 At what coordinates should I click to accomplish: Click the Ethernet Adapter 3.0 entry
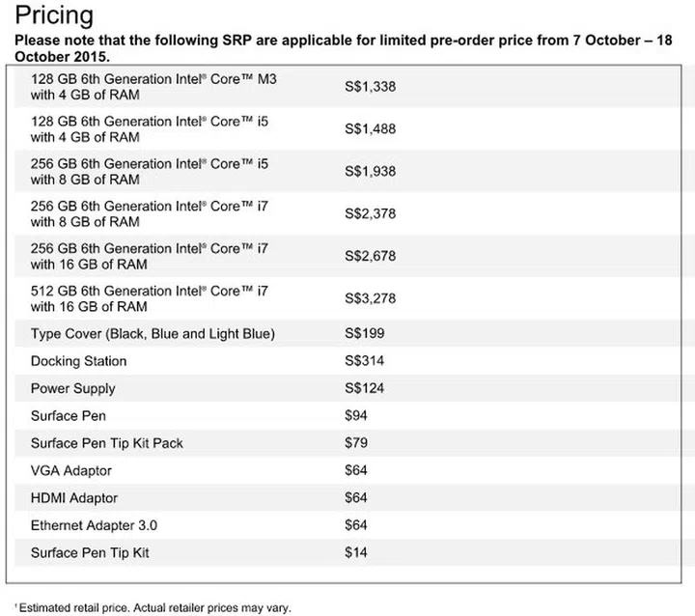coord(94,525)
